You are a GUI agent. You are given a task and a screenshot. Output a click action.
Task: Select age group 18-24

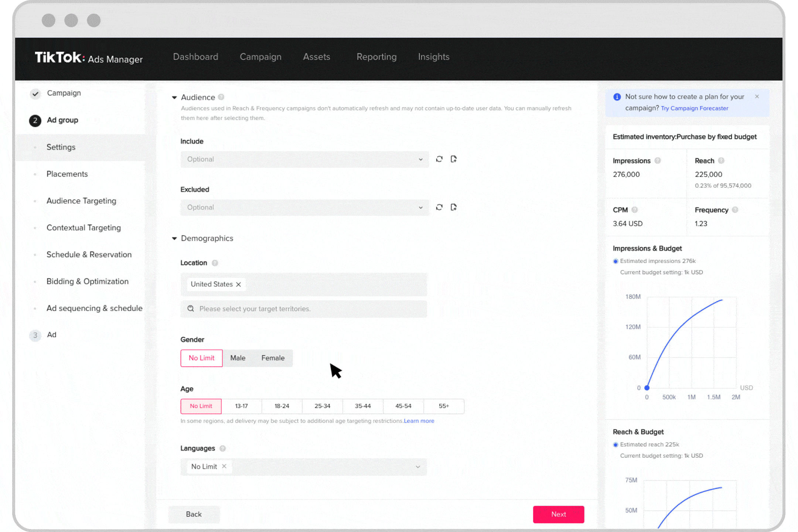click(x=281, y=406)
